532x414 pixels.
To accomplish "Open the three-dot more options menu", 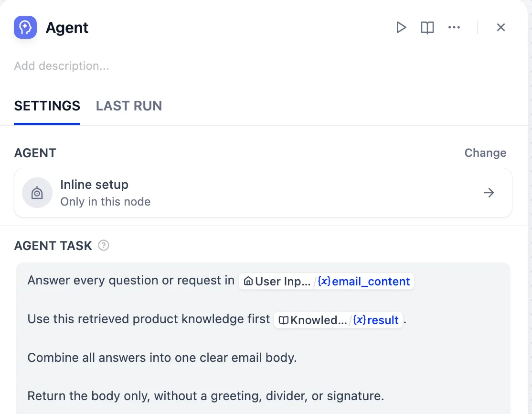I will (x=454, y=27).
